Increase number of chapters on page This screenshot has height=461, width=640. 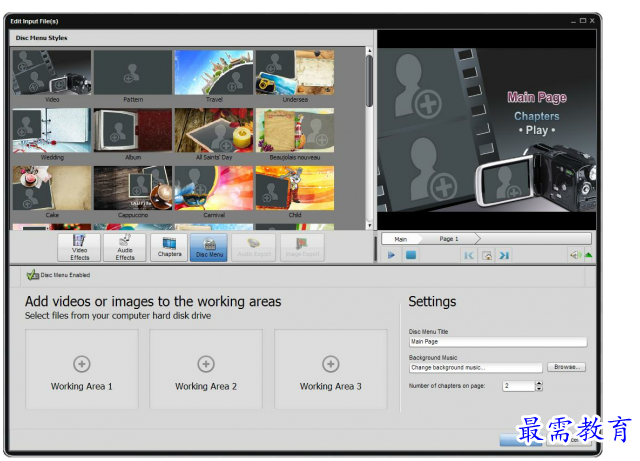[x=539, y=383]
